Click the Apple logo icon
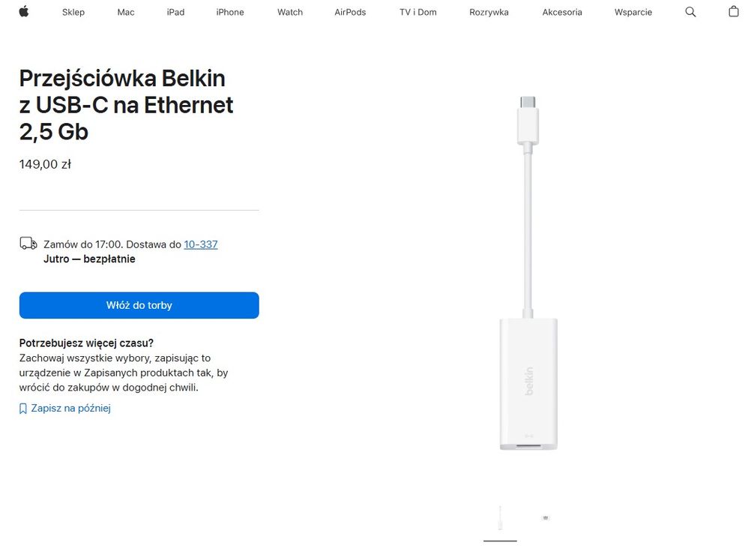 [x=24, y=12]
